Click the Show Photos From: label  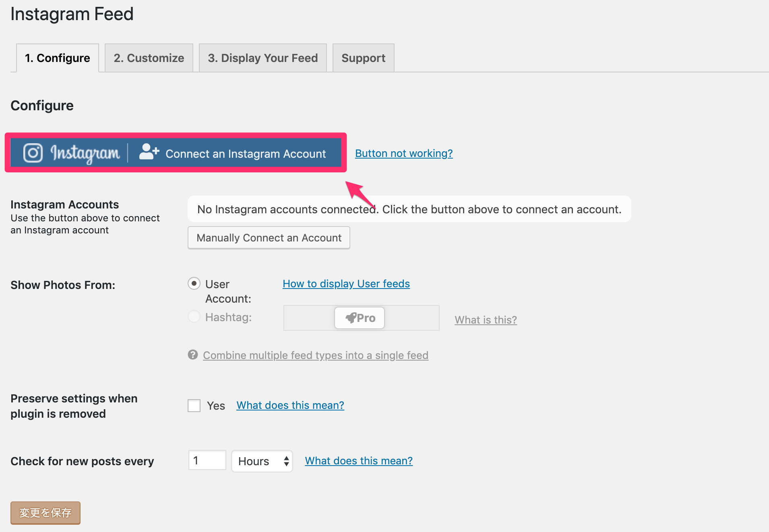point(63,285)
